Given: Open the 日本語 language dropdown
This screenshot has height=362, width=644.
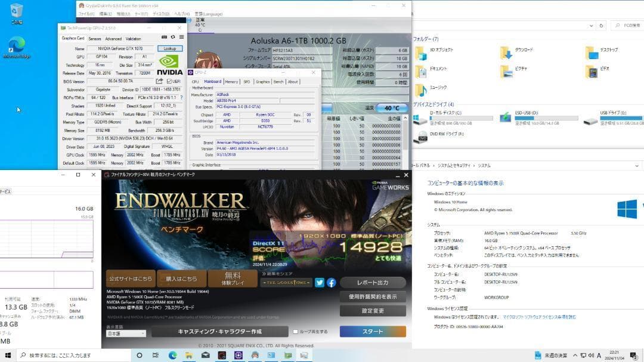Looking at the screenshot, I should 125,333.
